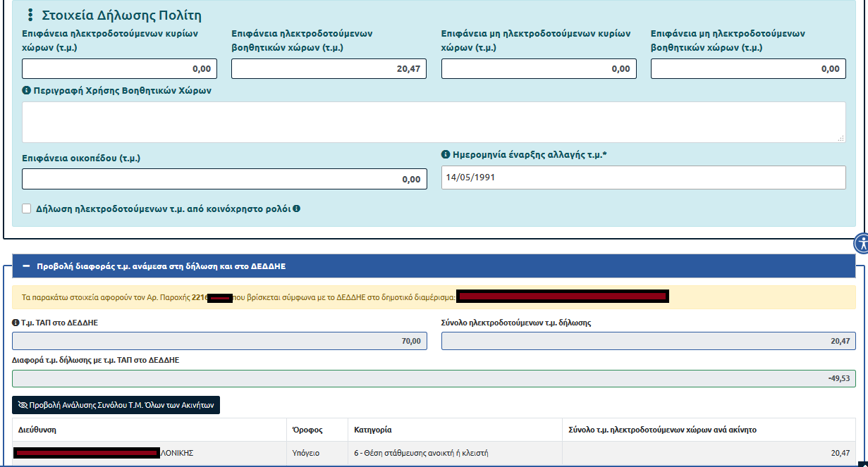Click the date field showing 14/05/1991
The image size is (868, 467).
pos(643,178)
